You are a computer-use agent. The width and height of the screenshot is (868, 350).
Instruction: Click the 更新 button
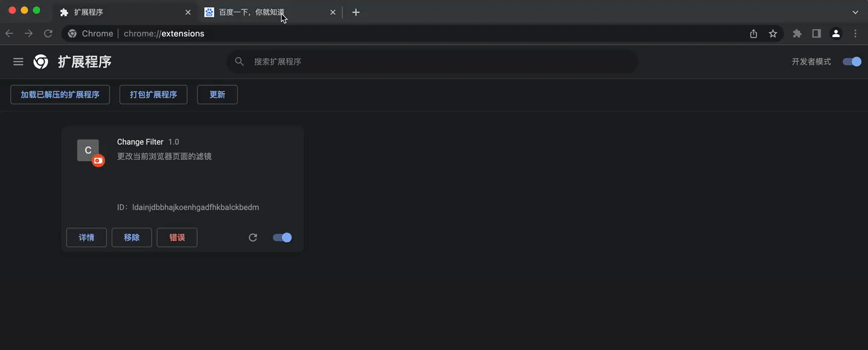[218, 94]
